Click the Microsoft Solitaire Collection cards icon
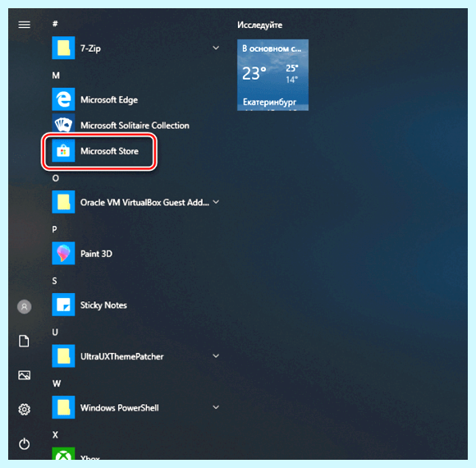 coord(63,124)
